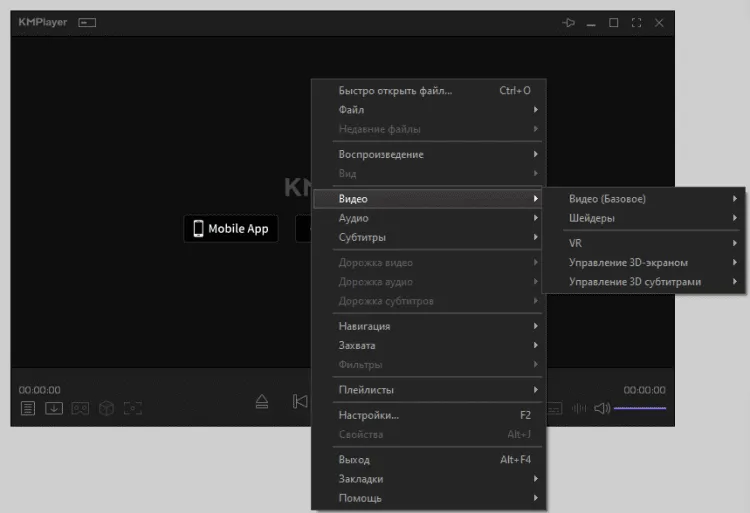Click the Ctrl+O shortcut text
The width and height of the screenshot is (750, 513).
pyautogui.click(x=515, y=90)
